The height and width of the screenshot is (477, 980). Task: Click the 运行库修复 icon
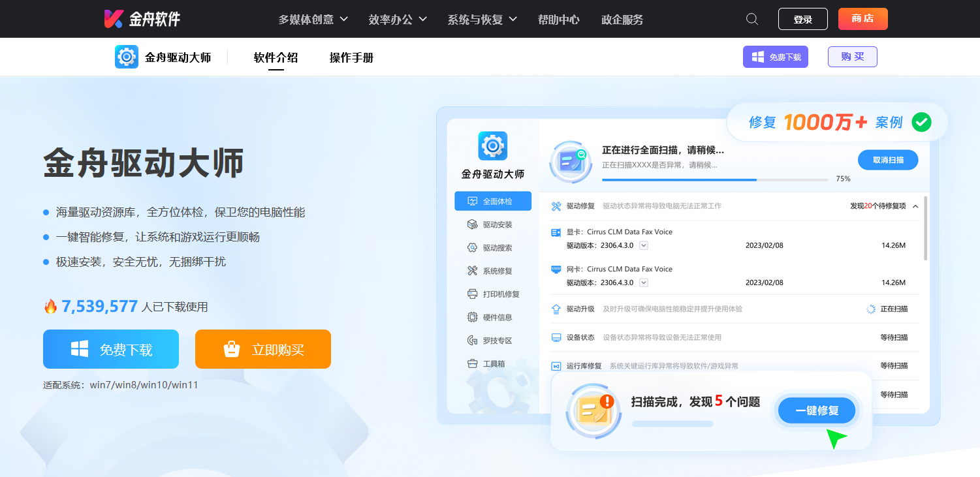(556, 366)
